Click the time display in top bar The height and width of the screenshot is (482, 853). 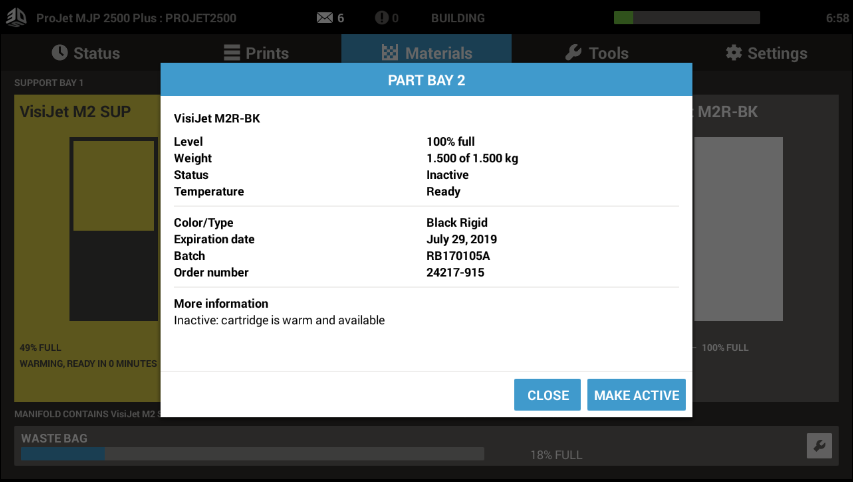836,18
